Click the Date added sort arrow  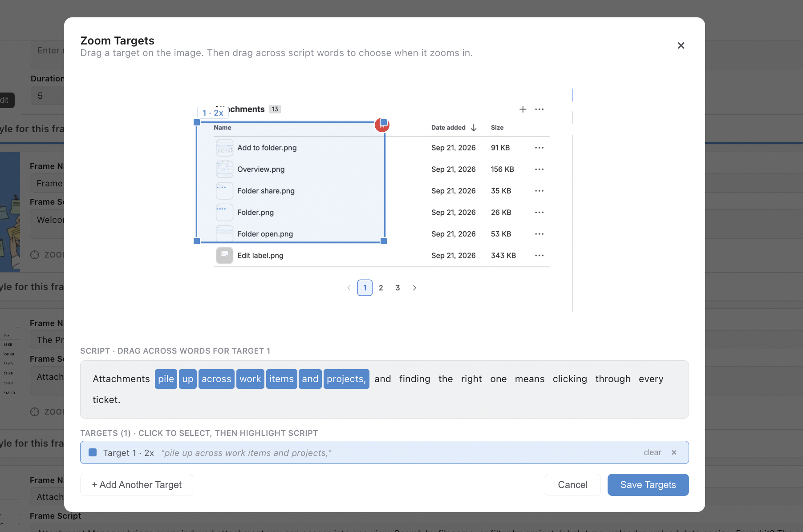[474, 128]
